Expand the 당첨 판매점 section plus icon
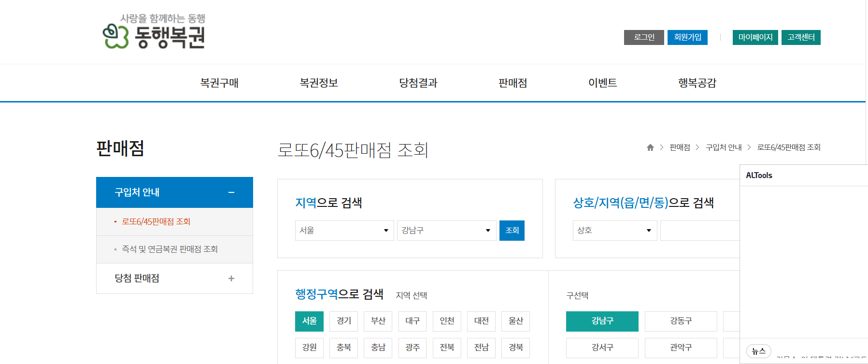 coord(231,278)
